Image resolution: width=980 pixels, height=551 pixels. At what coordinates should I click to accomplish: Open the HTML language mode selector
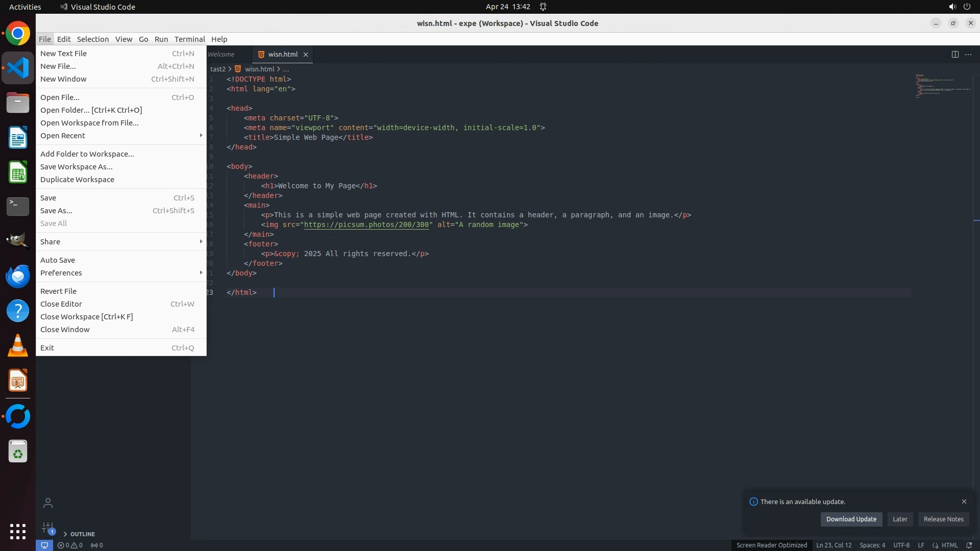[x=949, y=545]
